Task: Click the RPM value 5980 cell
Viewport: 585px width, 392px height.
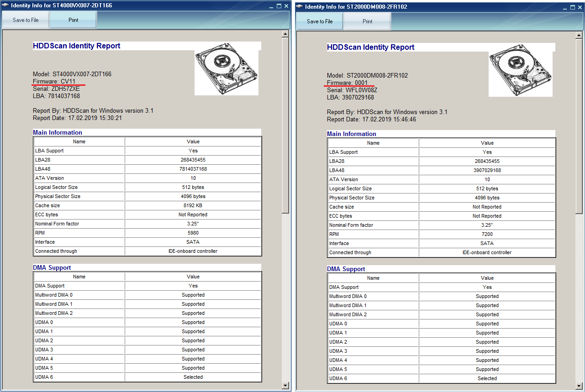Action: coord(193,233)
